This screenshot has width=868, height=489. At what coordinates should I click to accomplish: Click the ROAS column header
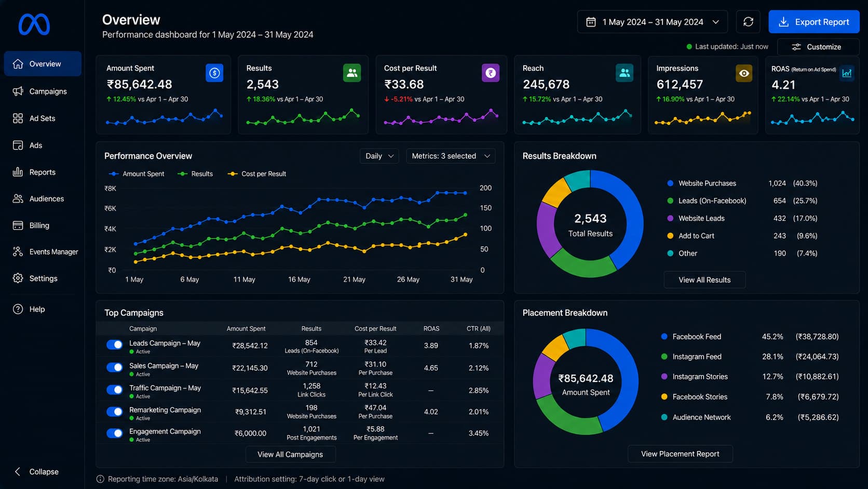431,329
